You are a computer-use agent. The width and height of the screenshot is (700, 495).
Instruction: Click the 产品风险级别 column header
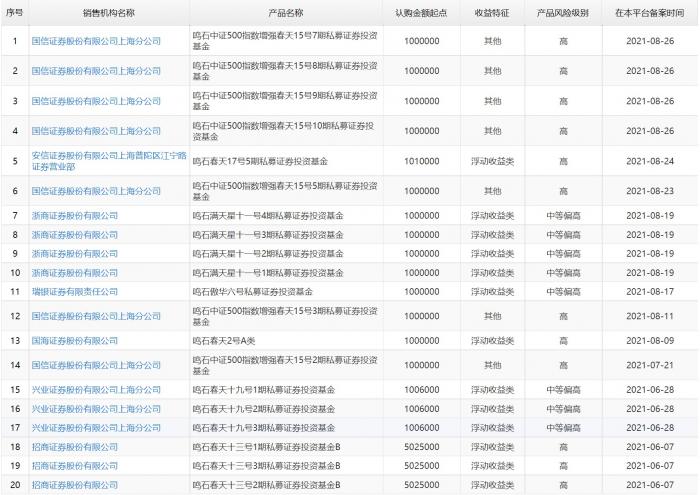click(562, 13)
